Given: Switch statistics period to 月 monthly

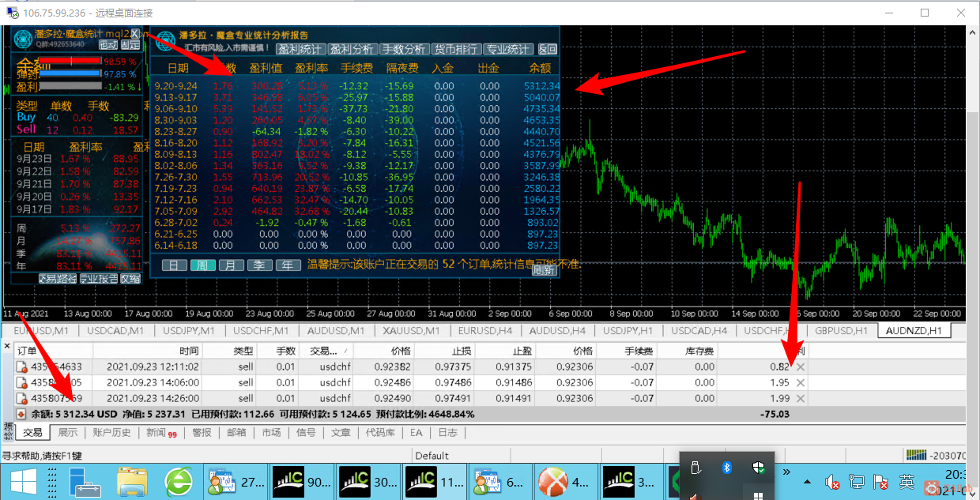Looking at the screenshot, I should (x=231, y=265).
